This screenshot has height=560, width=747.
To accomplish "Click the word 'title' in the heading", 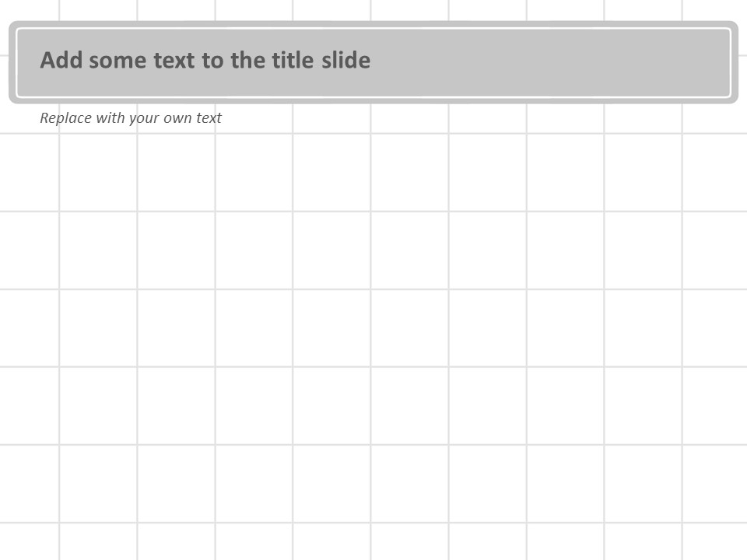I will click(293, 61).
